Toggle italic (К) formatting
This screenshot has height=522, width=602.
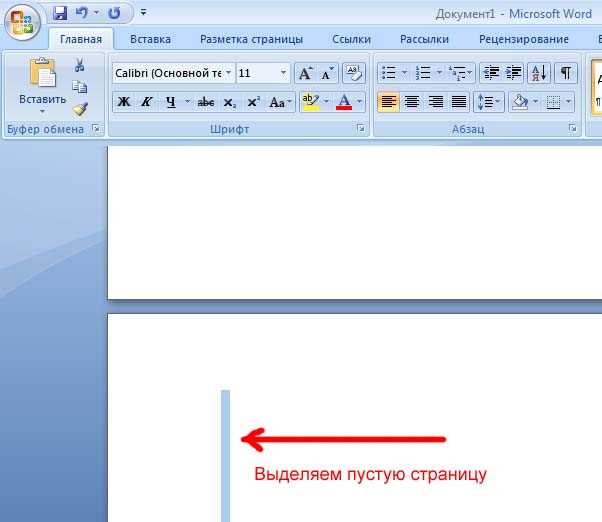click(x=147, y=102)
